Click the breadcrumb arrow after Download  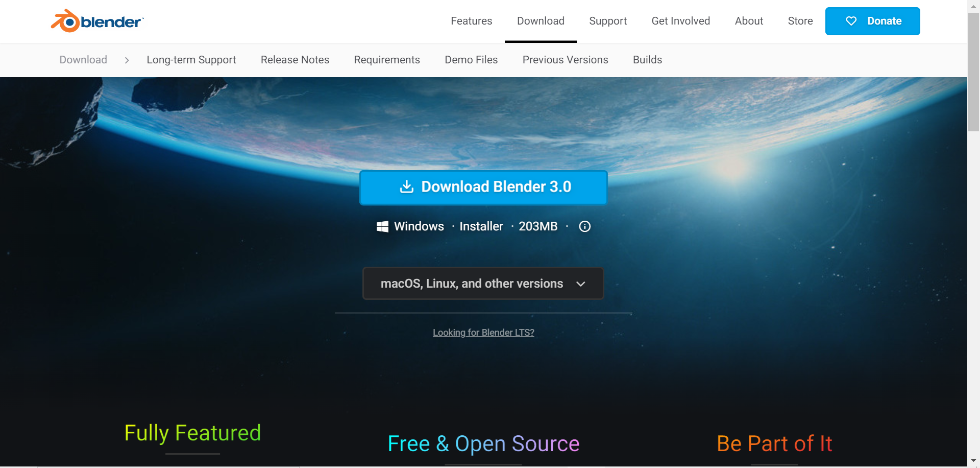click(127, 60)
